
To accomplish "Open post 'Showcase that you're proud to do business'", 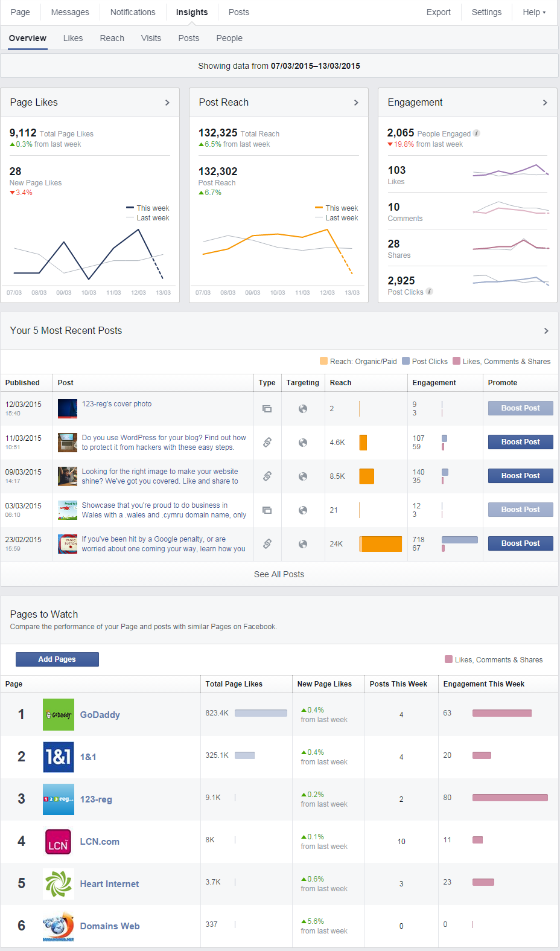I will tap(164, 510).
